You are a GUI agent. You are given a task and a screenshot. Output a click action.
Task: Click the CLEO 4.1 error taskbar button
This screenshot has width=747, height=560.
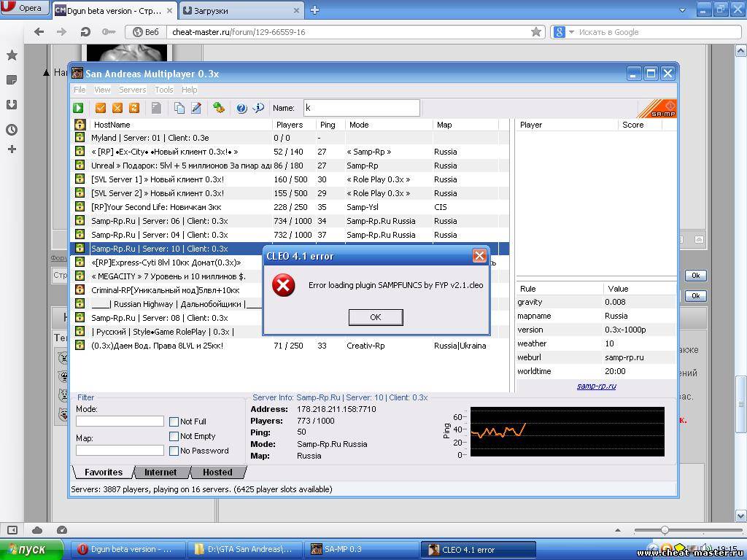point(479,550)
